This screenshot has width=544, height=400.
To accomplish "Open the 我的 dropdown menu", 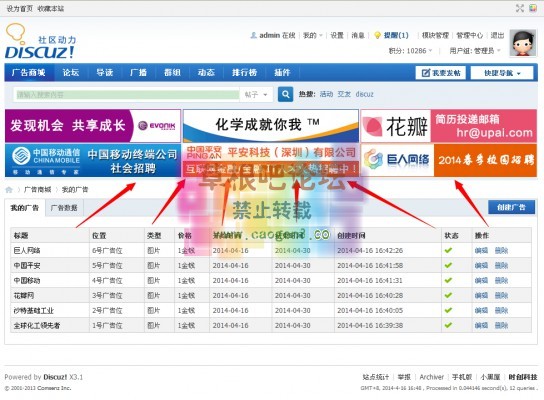I will coord(313,35).
